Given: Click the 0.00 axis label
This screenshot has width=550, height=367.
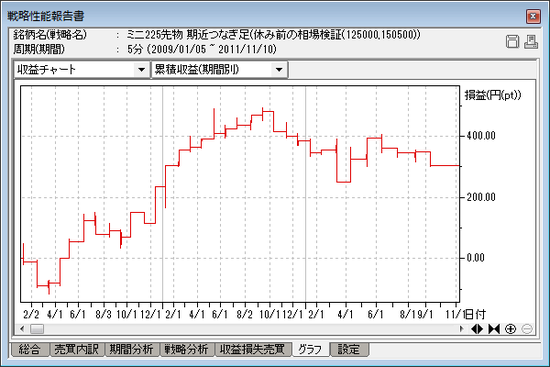Looking at the screenshot, I should 475,258.
